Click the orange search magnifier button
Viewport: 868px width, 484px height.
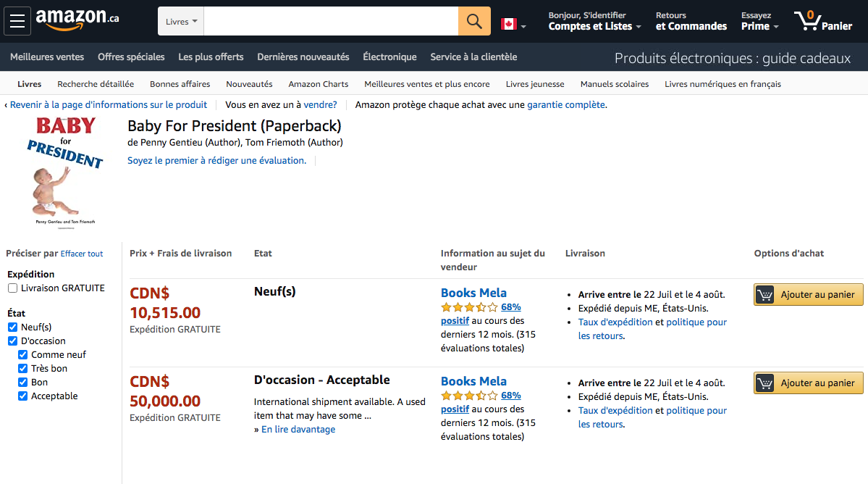474,22
